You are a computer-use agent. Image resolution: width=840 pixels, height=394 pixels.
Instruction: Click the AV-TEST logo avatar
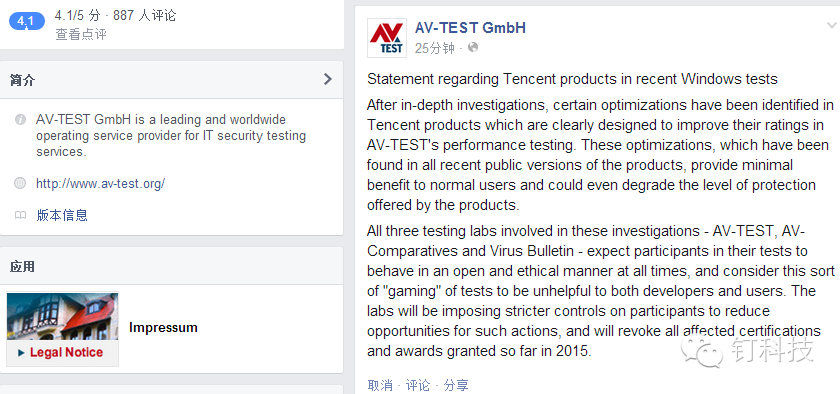386,38
